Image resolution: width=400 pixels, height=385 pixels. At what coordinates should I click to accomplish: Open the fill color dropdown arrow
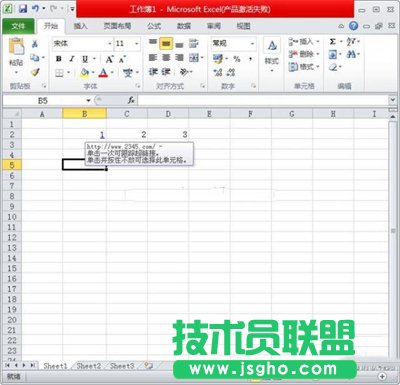click(93, 73)
